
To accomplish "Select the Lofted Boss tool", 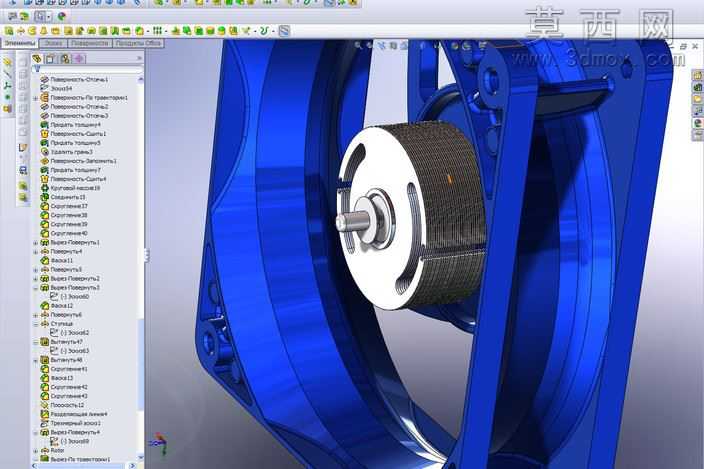I will point(44,31).
